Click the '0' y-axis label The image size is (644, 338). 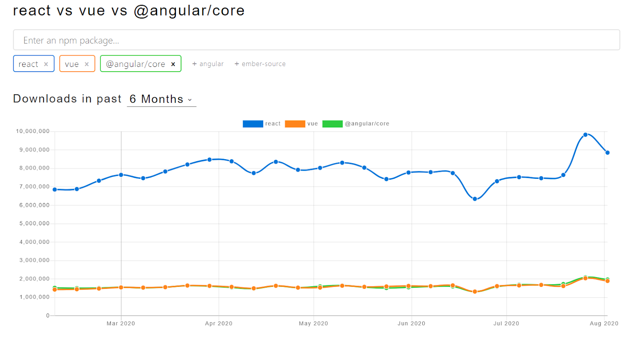[48, 315]
